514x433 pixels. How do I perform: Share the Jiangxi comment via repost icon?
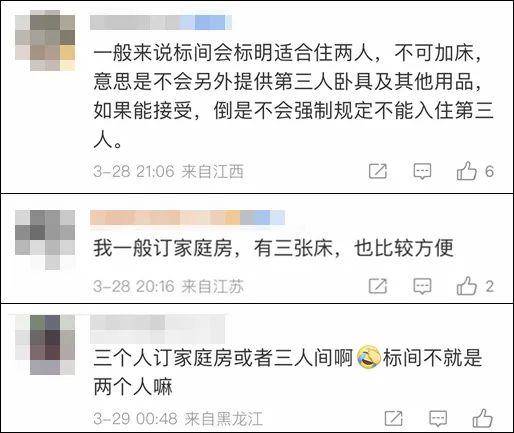point(378,171)
